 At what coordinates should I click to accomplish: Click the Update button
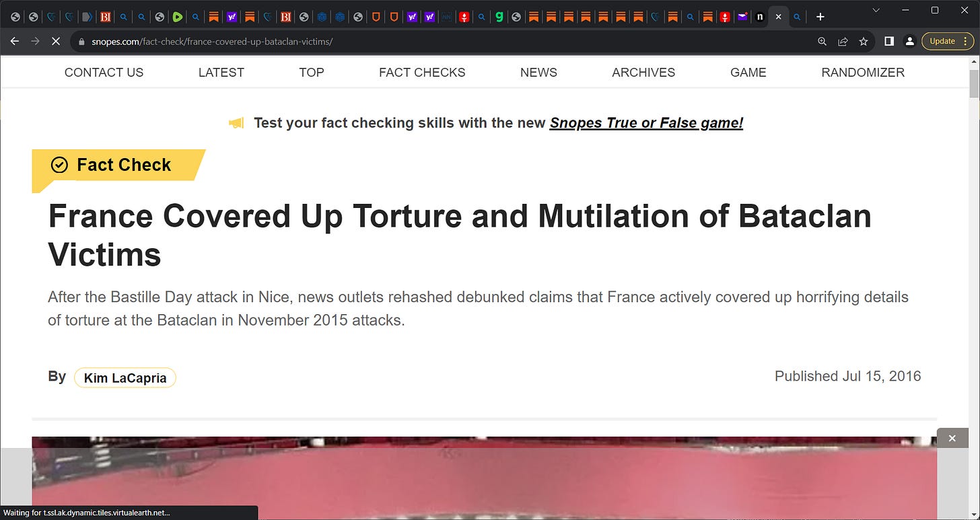coord(942,41)
